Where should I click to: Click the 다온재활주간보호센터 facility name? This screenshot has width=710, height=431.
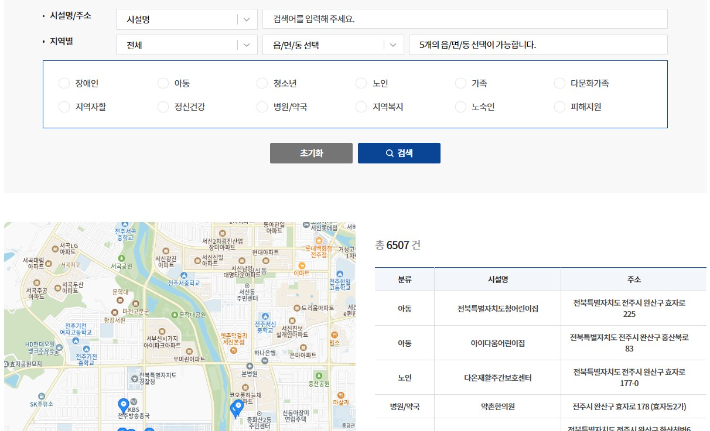point(498,378)
